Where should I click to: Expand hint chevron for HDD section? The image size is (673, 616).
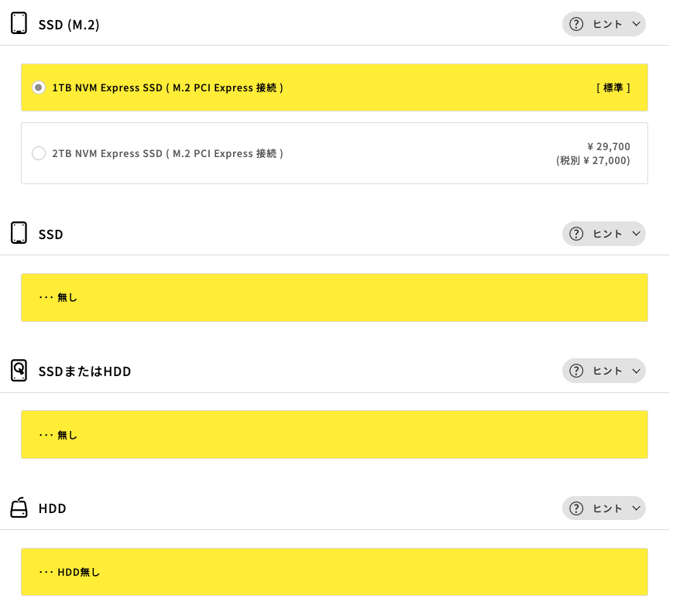[x=636, y=508]
